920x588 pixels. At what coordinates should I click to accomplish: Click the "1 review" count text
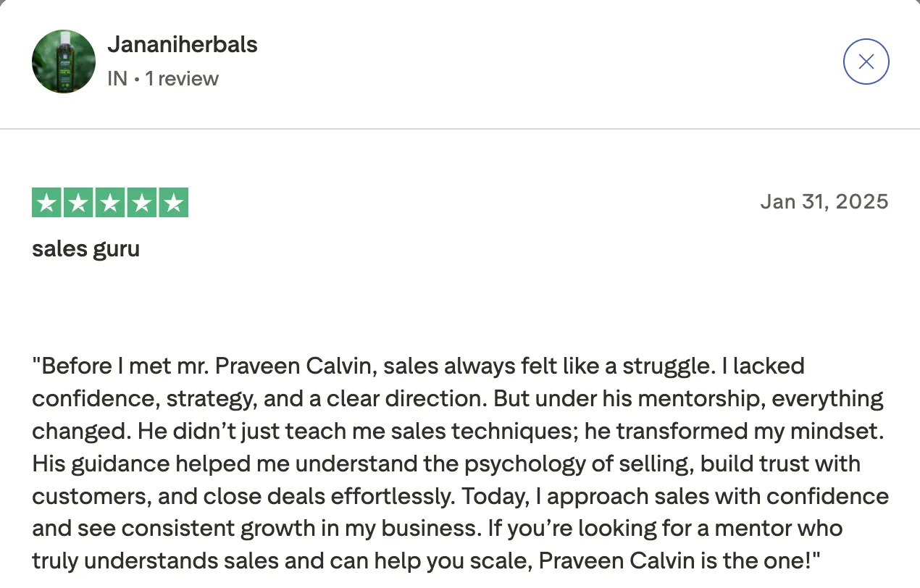[182, 78]
